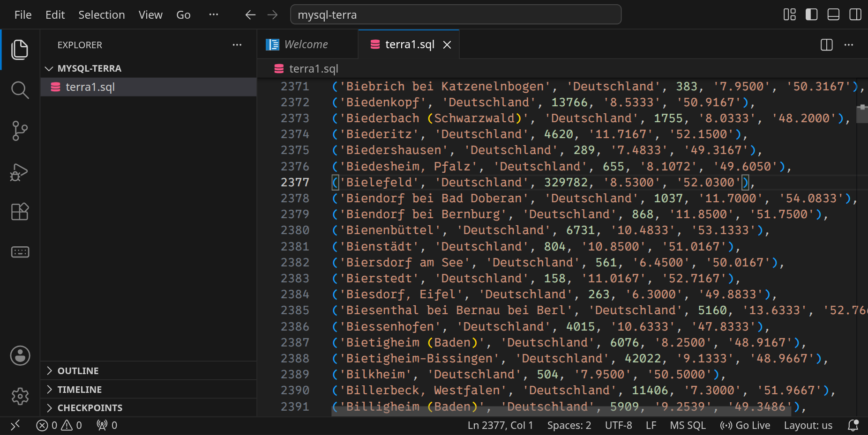The height and width of the screenshot is (435, 868).
Task: Open remote window icon in status bar
Action: [15, 425]
